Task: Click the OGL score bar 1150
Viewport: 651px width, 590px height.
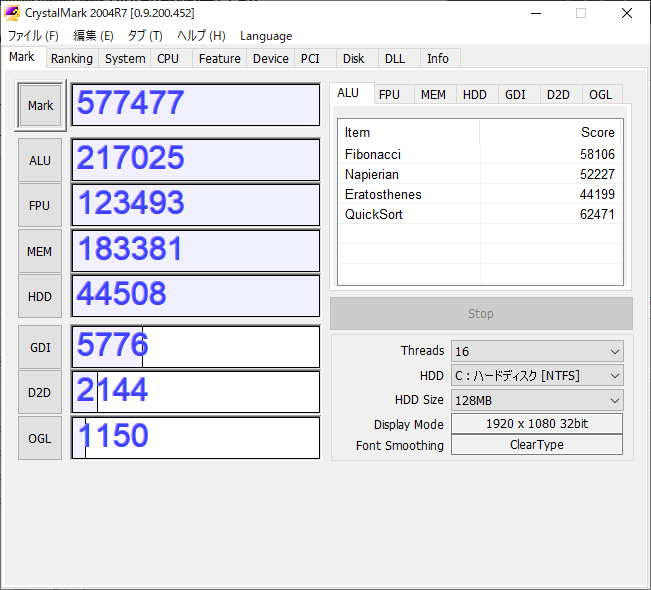Action: [196, 438]
